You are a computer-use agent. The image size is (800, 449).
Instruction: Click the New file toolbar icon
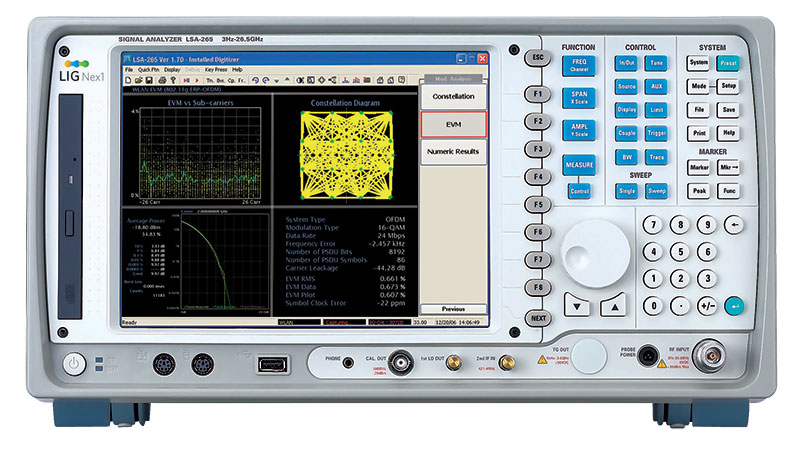click(128, 80)
